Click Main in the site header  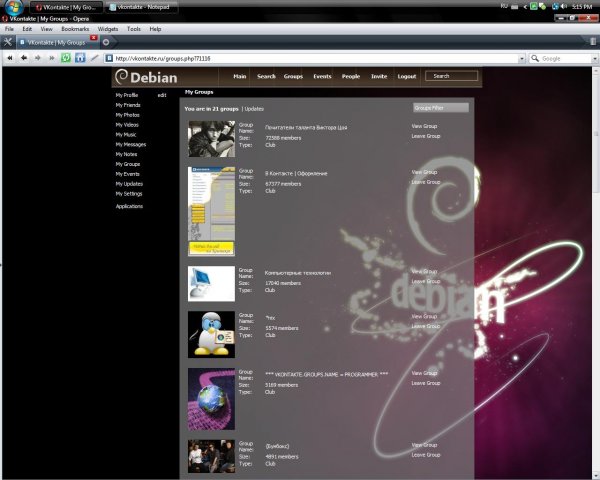click(240, 76)
